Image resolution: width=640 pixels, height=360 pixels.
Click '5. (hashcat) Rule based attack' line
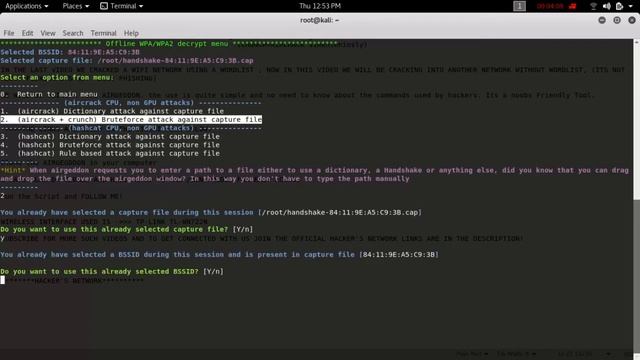110,153
